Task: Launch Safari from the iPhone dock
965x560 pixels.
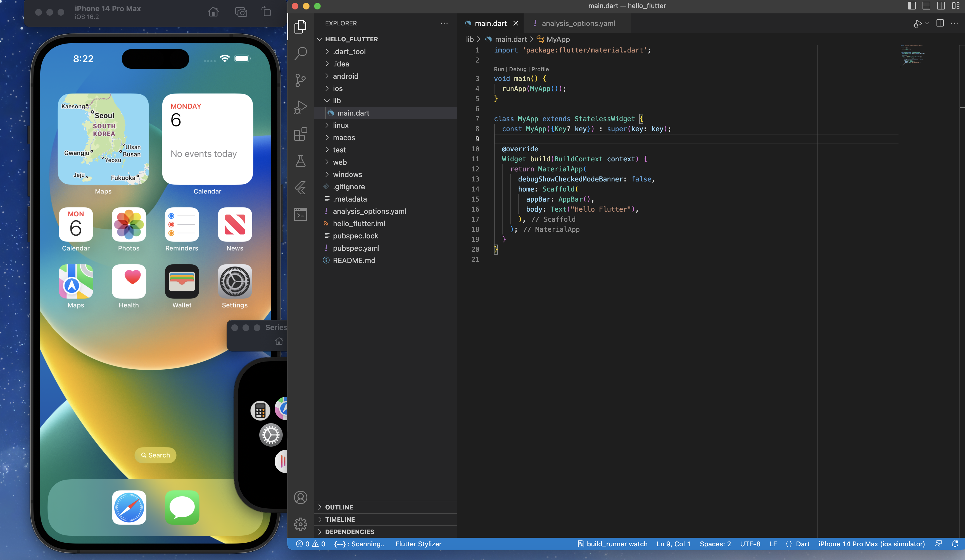Action: 129,507
